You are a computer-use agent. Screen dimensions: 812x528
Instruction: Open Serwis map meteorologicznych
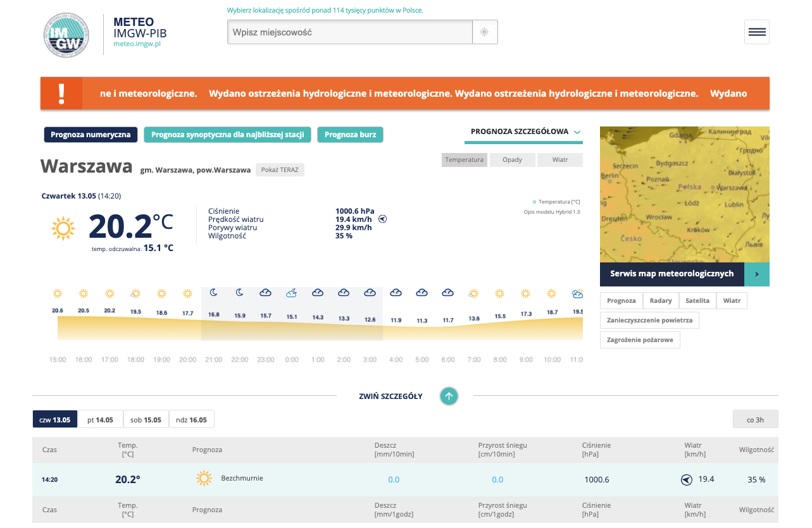[672, 274]
